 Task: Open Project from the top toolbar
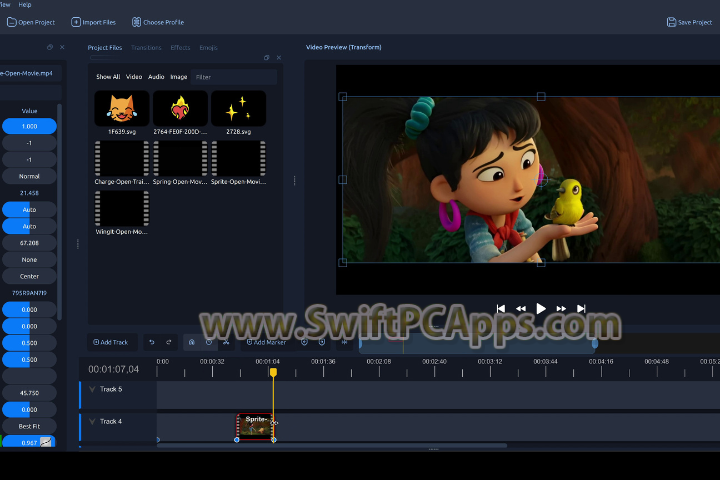pyautogui.click(x=31, y=22)
